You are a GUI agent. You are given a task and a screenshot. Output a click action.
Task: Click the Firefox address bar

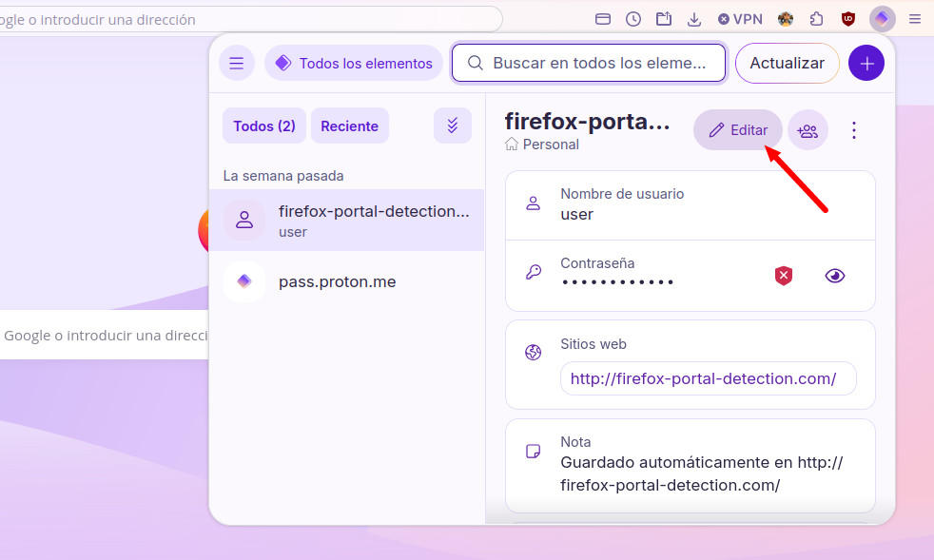[x=250, y=20]
